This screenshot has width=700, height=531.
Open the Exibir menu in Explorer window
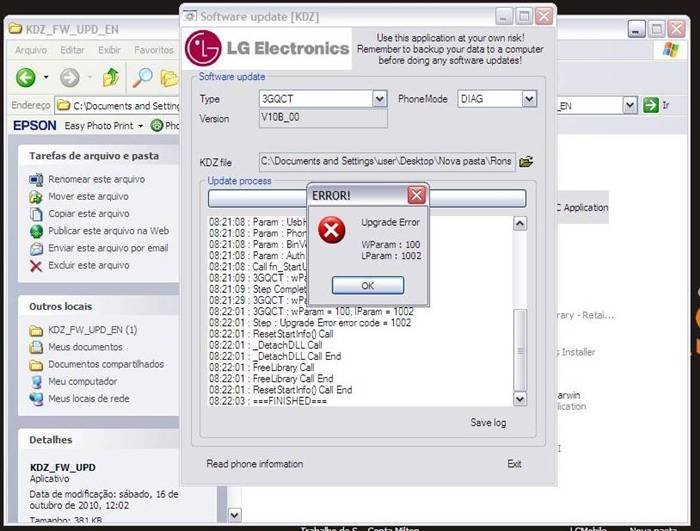pos(109,50)
